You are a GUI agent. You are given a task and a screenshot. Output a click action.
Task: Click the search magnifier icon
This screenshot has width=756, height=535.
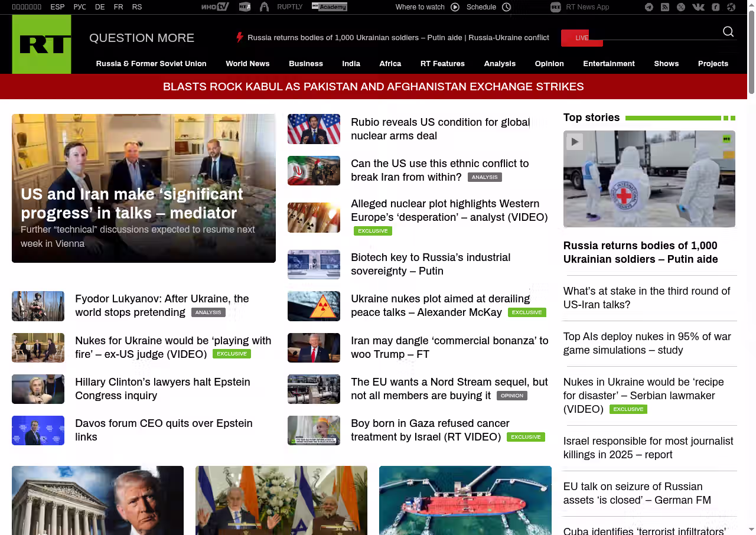pos(728,32)
